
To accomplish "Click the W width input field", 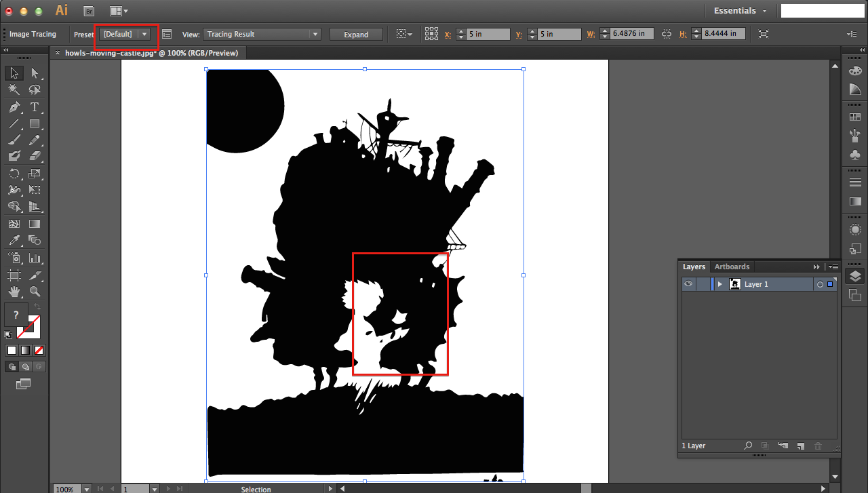I will click(x=631, y=34).
